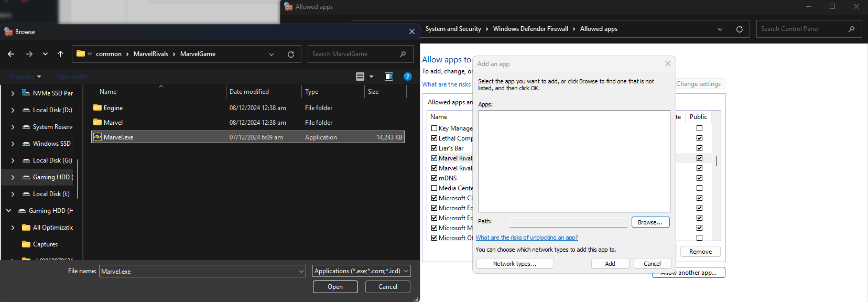
Task: Expand Local Disk (D:) tree node
Action: click(x=13, y=110)
